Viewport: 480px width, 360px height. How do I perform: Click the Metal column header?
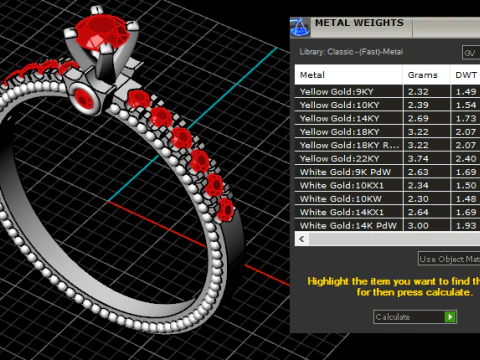click(x=349, y=75)
